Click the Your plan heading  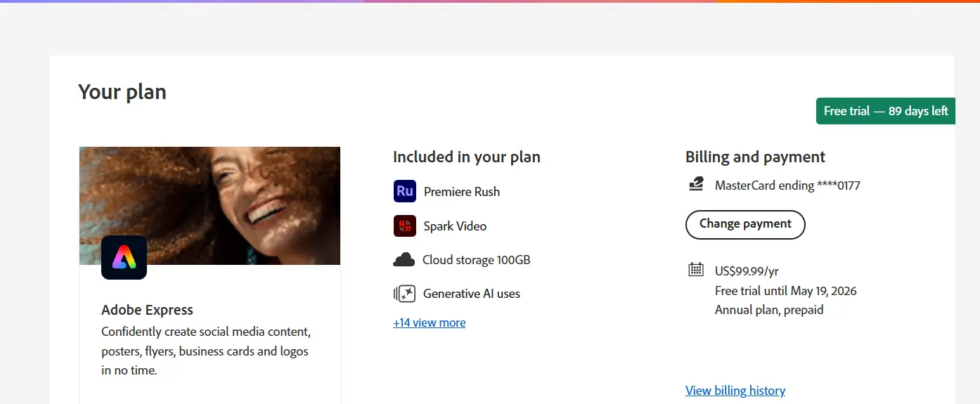coord(122,92)
